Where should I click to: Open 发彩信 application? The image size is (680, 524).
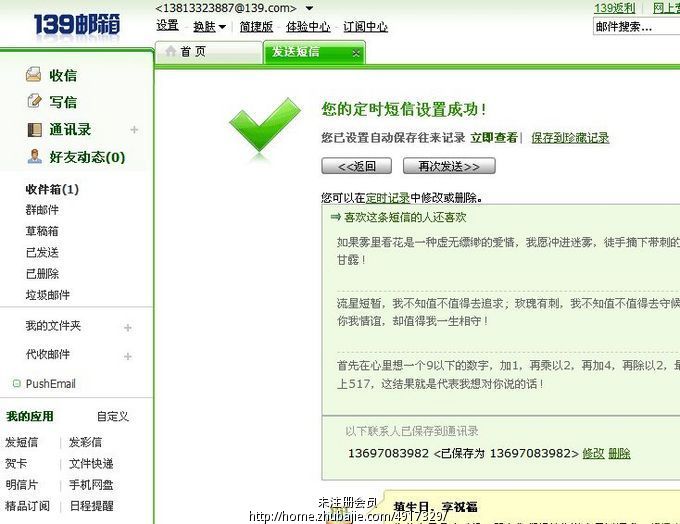(x=85, y=442)
